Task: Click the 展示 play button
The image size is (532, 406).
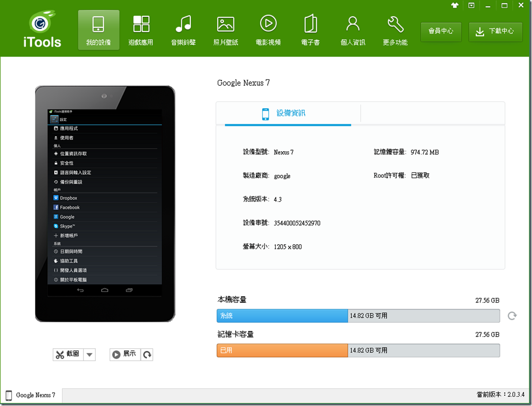Action: tap(125, 354)
